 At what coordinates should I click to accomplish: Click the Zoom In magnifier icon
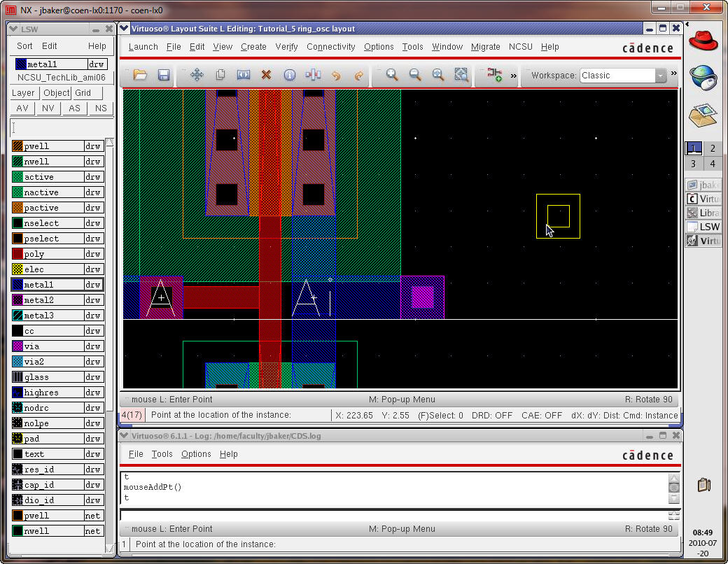[392, 75]
